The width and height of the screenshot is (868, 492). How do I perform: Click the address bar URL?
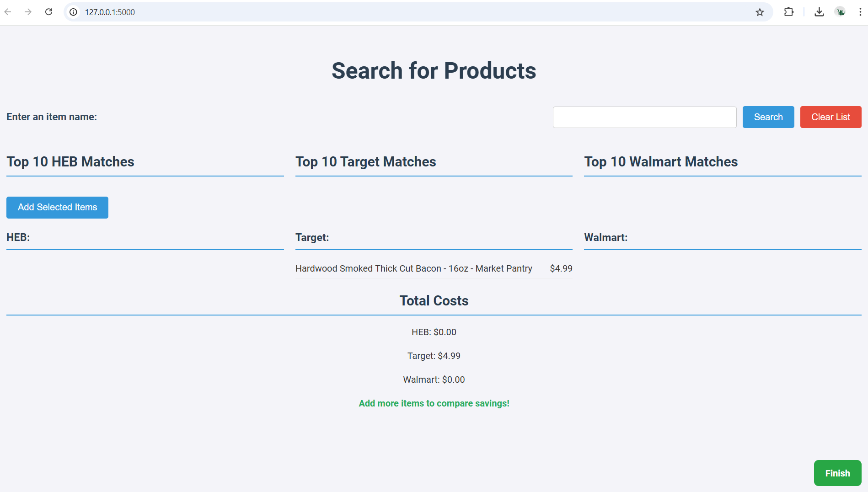tap(110, 12)
